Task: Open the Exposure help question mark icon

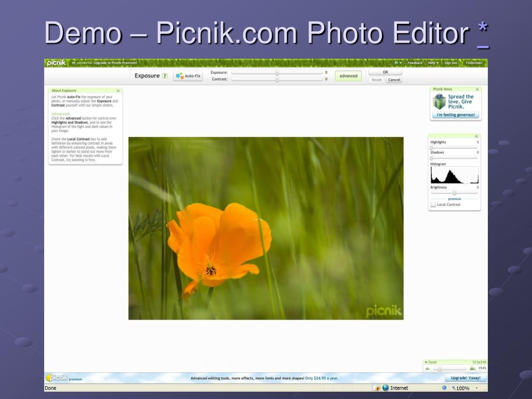Action: point(165,76)
